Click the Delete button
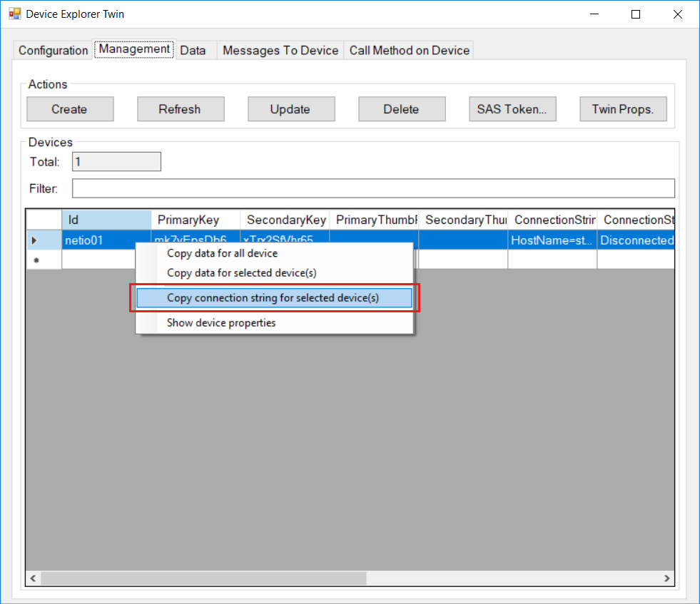 pos(402,109)
